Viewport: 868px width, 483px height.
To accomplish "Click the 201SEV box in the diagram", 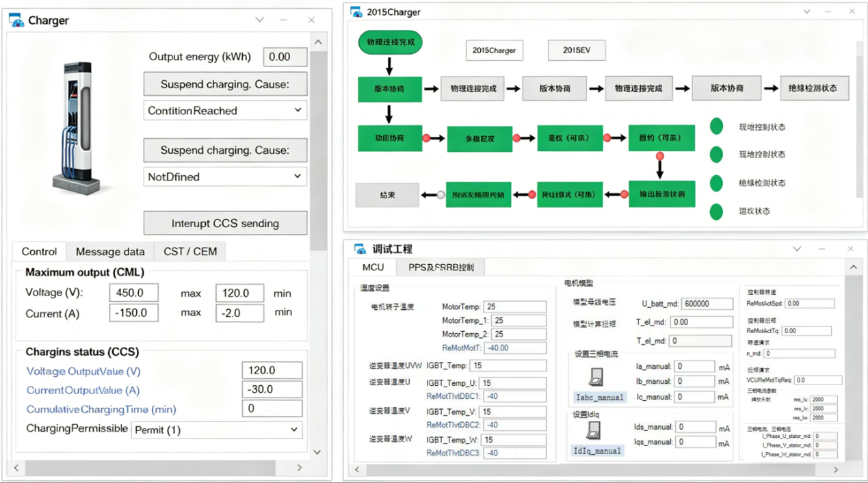I will (x=577, y=50).
